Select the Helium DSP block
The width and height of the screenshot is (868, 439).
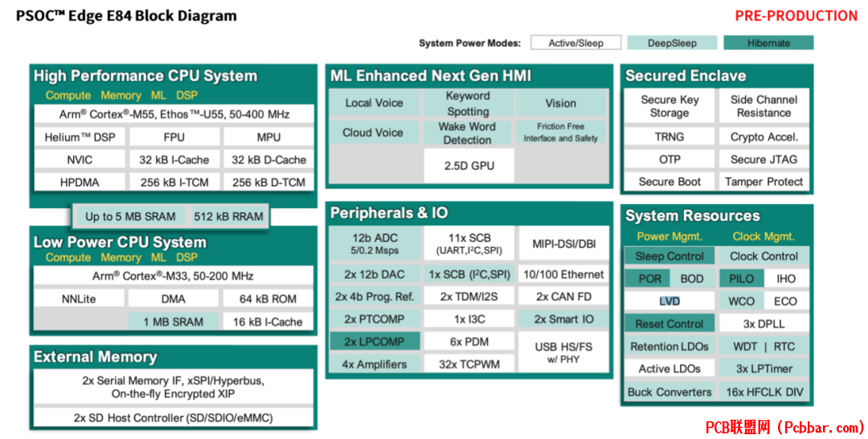click(x=80, y=137)
